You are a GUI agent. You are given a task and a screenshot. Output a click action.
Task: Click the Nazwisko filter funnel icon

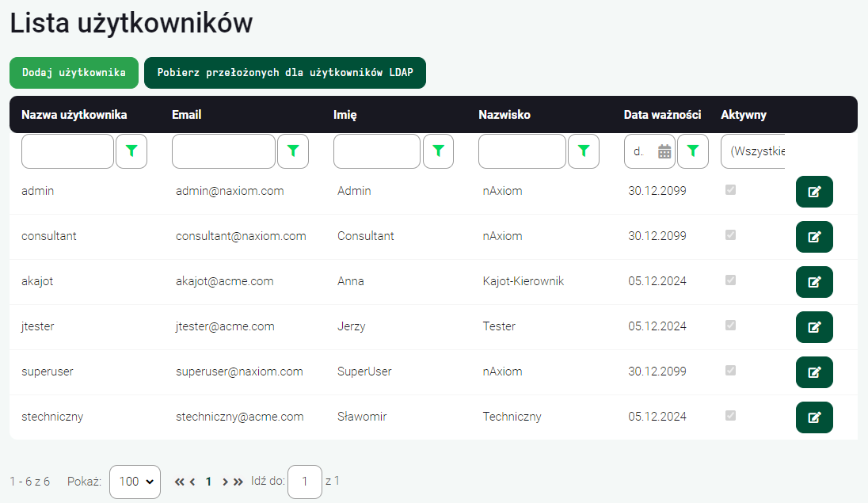(x=584, y=151)
